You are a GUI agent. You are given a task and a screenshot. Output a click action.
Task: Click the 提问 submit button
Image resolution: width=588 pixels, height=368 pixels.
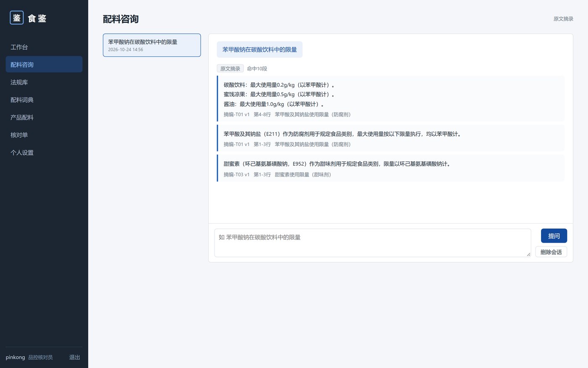click(554, 236)
